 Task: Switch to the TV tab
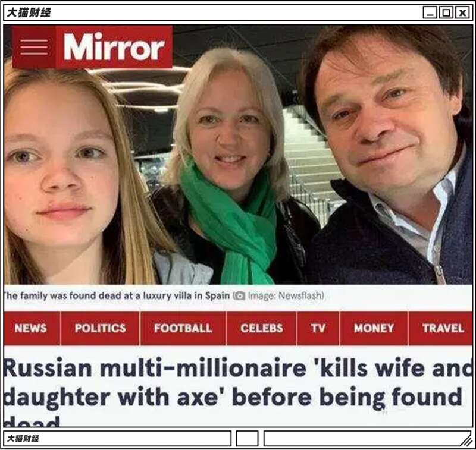318,328
